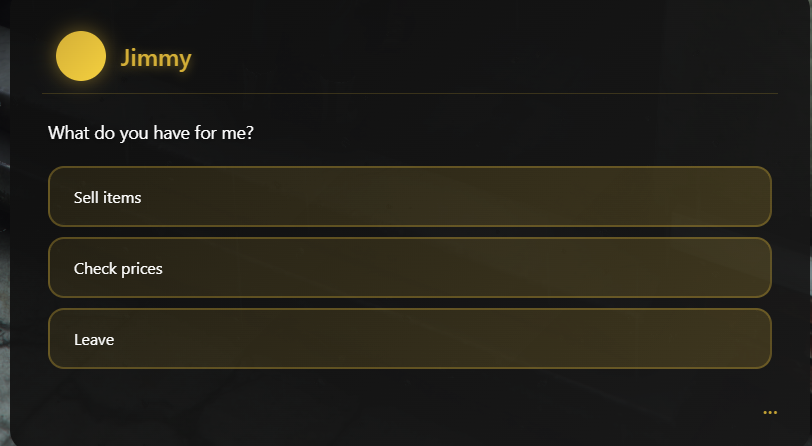Tap the gold circle beside Jimmy's name
This screenshot has height=446, width=812.
(x=81, y=56)
